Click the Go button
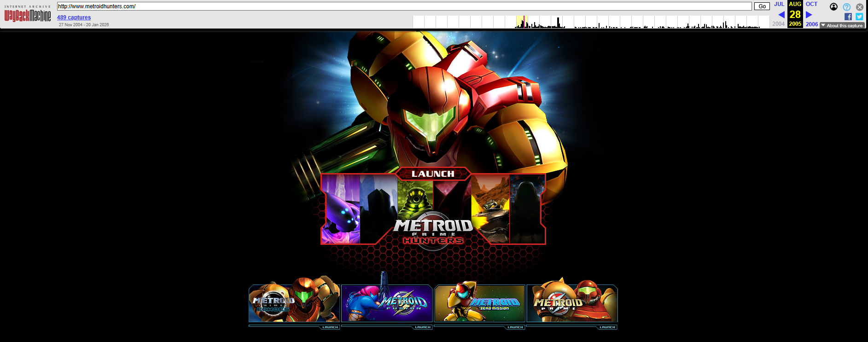The width and height of the screenshot is (868, 342). tap(762, 6)
